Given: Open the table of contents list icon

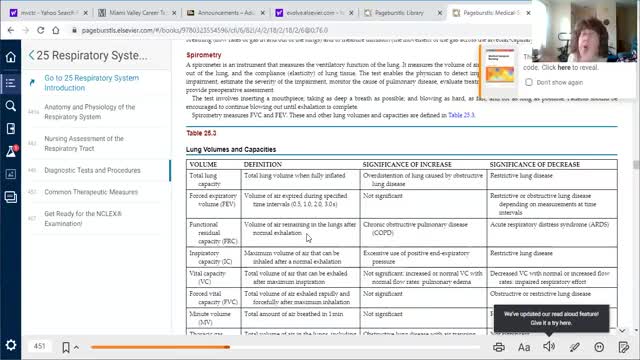Looking at the screenshot, I should tap(11, 83).
